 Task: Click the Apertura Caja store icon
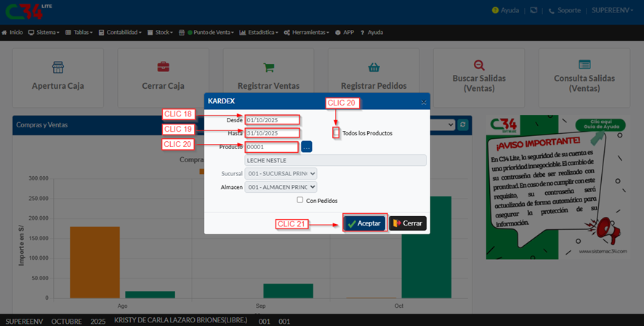coord(57,67)
